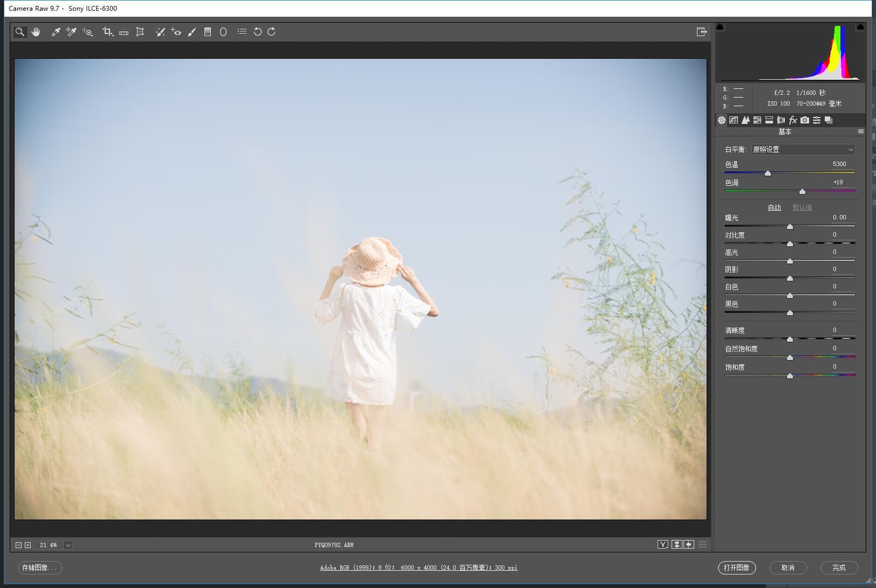Switch to the Basic panel tab
The width and height of the screenshot is (876, 588).
point(722,120)
